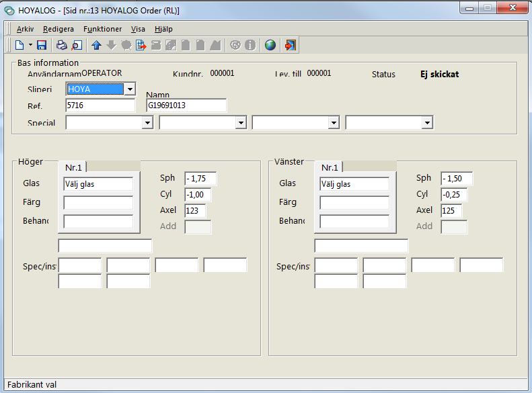Click the Vänster Cyl field -0,25
This screenshot has height=393, width=532.
click(454, 195)
